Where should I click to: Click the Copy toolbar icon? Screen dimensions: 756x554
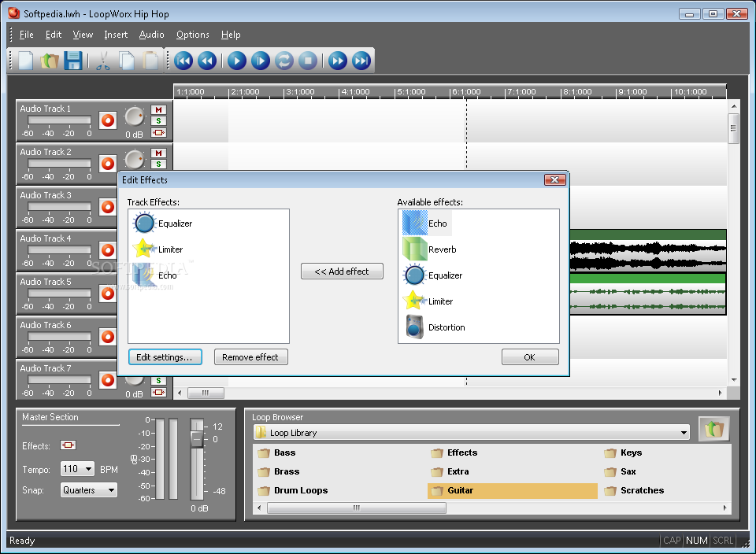click(127, 61)
